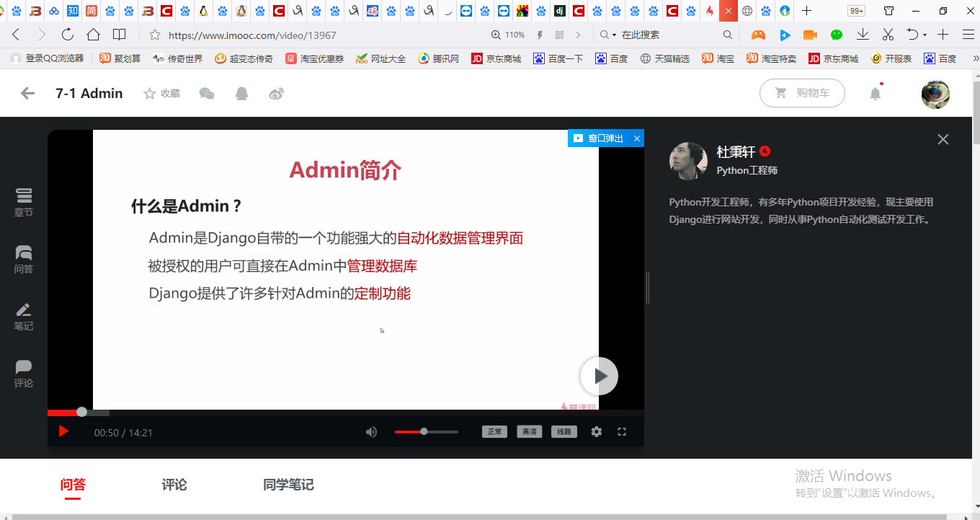Switch to the 评论 tab below video
Viewport: 980px width, 520px height.
[x=174, y=485]
